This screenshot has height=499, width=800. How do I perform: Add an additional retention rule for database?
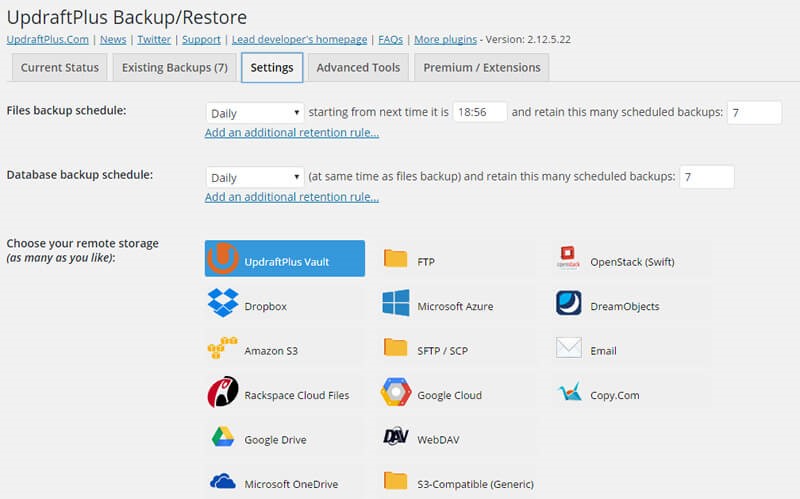tap(292, 197)
